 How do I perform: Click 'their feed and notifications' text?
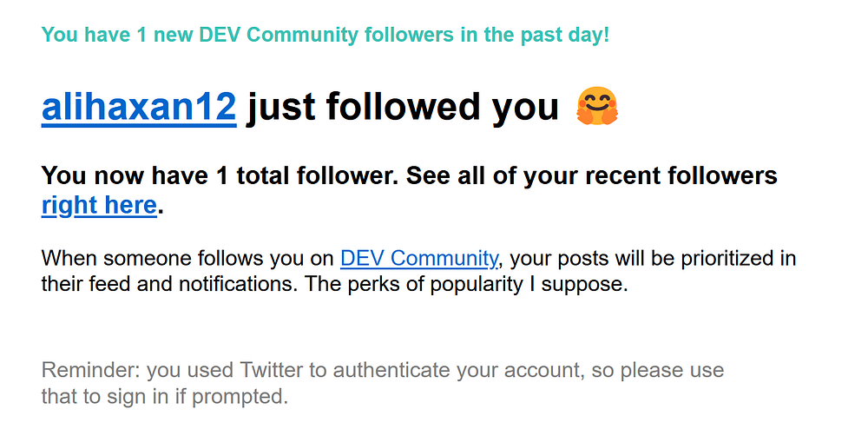(165, 284)
